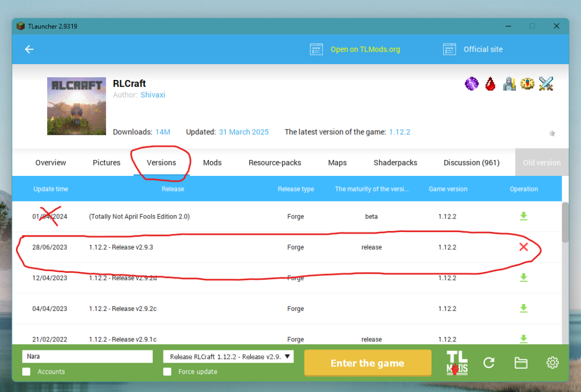Open the Discussion (961) tab

471,163
